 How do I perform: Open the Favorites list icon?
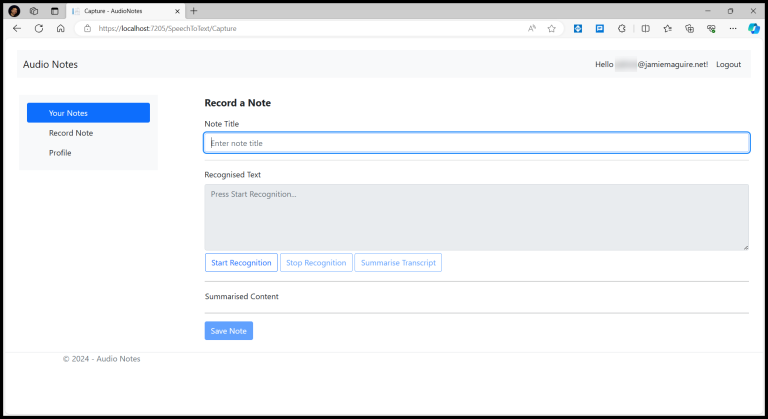point(668,28)
